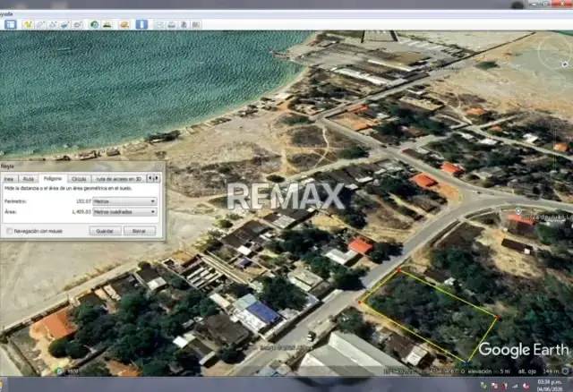Toggle the sidebar panel icon in toolbar

click(x=11, y=24)
